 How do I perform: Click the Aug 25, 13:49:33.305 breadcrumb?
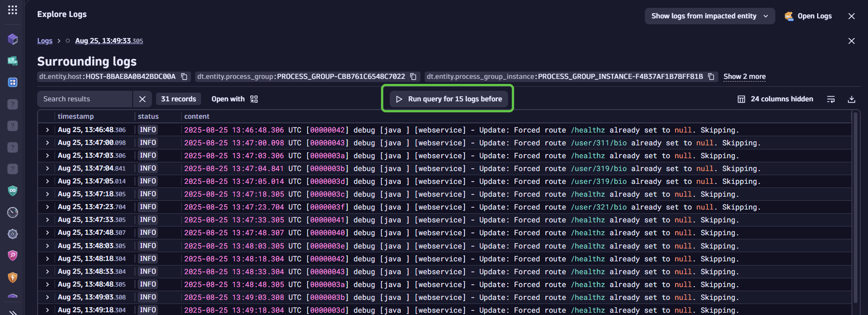109,41
